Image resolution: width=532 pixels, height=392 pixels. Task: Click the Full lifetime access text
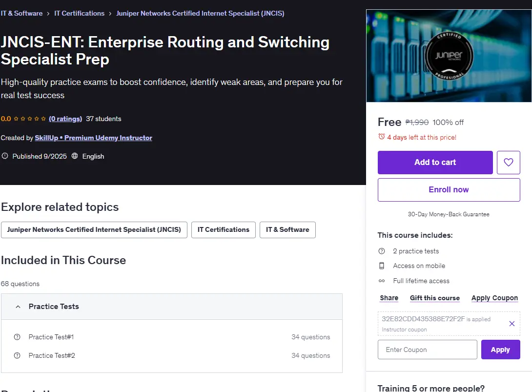click(421, 281)
